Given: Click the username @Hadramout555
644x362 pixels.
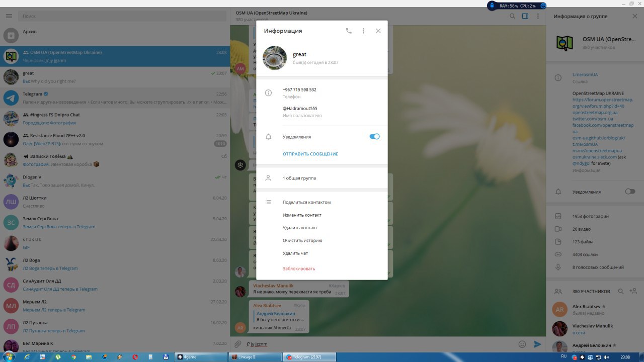Looking at the screenshot, I should click(300, 109).
